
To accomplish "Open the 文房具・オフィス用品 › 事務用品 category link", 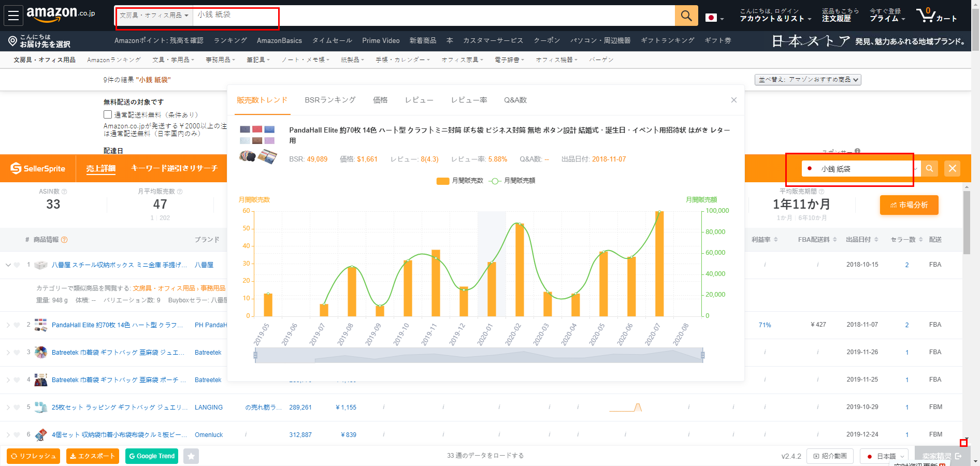I will click(179, 288).
